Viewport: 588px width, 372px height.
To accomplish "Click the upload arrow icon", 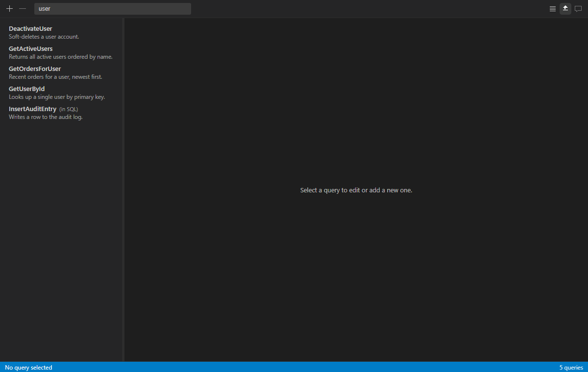I will (x=565, y=9).
